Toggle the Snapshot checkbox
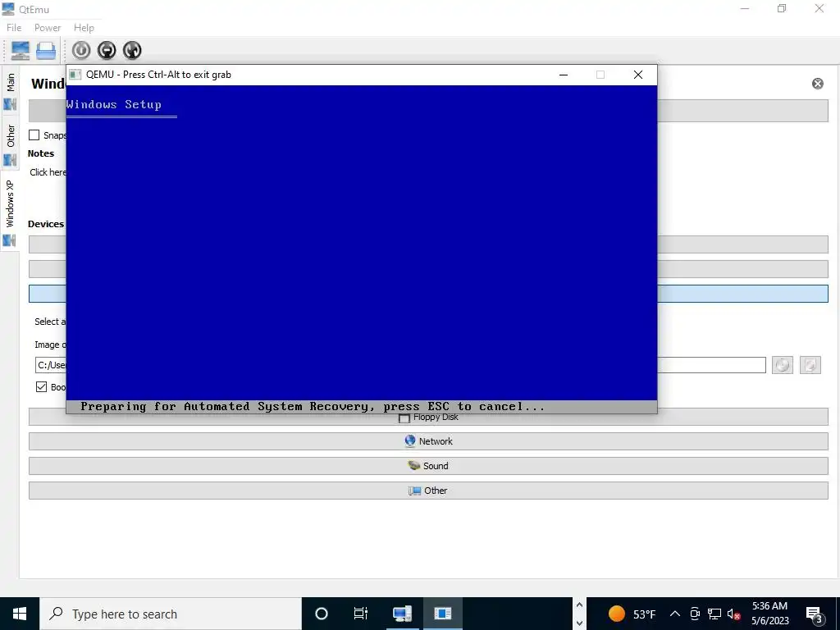 tap(34, 135)
